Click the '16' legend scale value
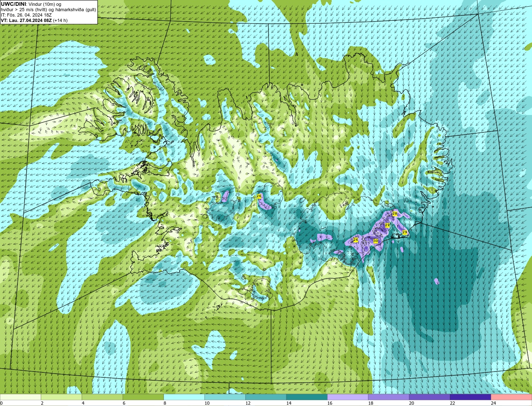The image size is (532, 406). [330, 403]
